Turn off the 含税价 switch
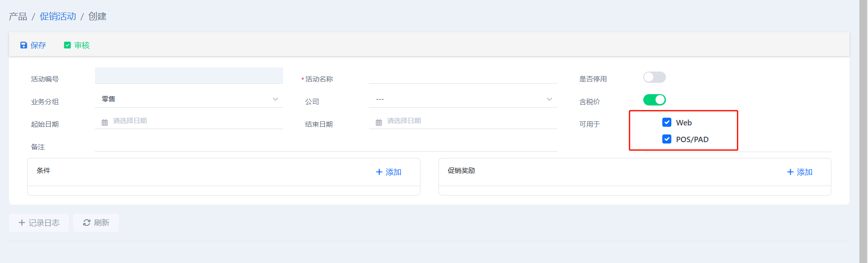This screenshot has height=263, width=868. click(655, 100)
